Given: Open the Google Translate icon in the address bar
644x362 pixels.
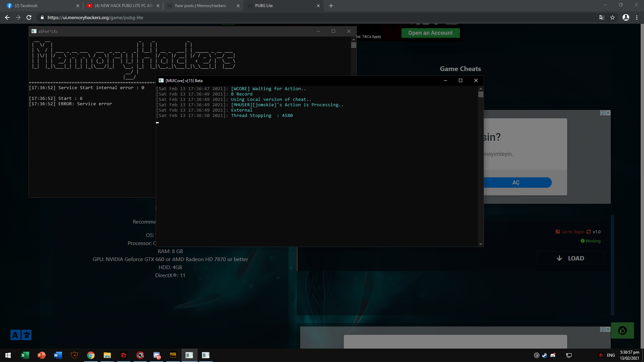Looking at the screenshot, I should [602, 17].
